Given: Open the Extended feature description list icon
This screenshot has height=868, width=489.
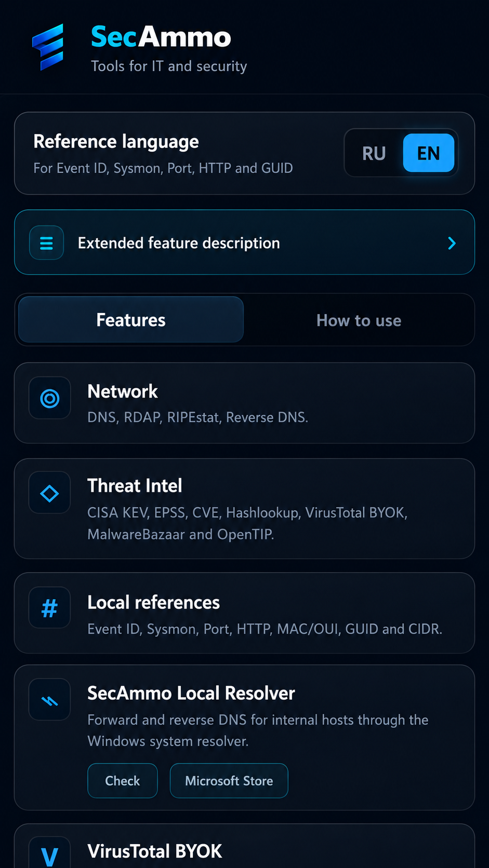Looking at the screenshot, I should coord(47,242).
